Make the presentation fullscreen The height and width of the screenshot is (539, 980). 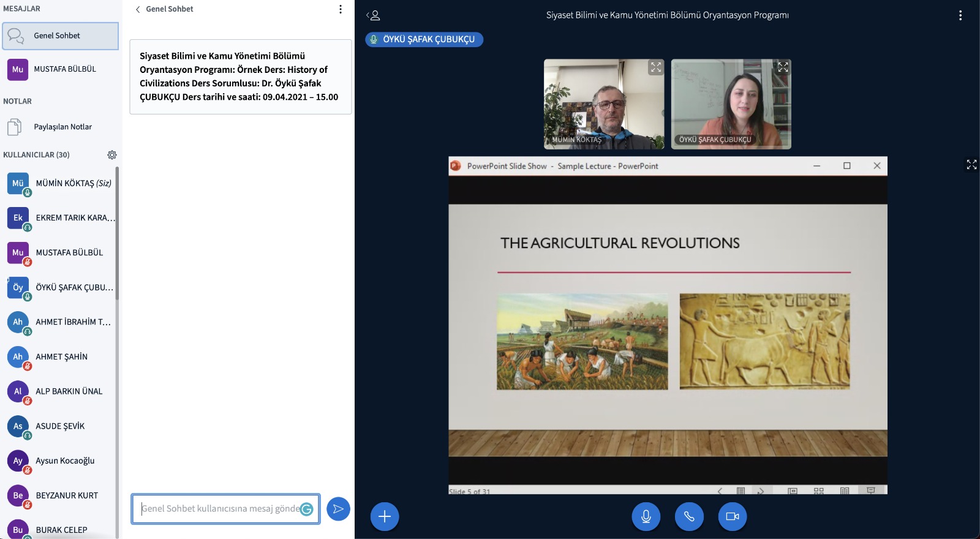tap(971, 164)
